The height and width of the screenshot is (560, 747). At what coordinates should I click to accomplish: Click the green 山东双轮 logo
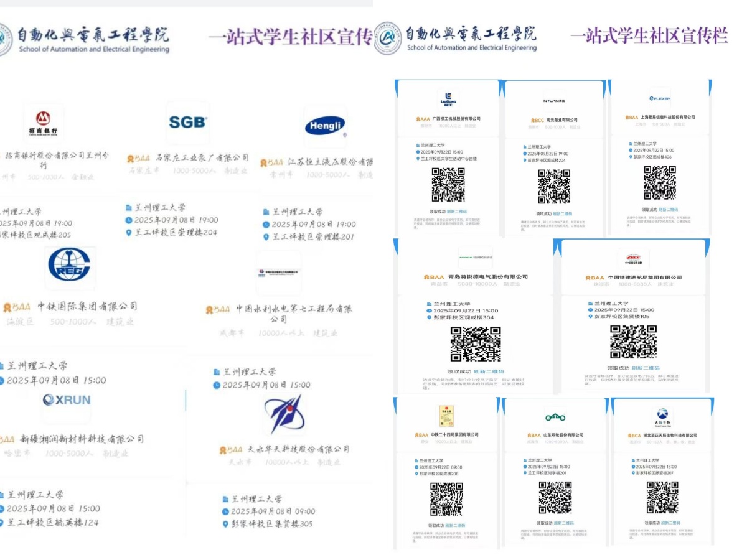tap(554, 417)
